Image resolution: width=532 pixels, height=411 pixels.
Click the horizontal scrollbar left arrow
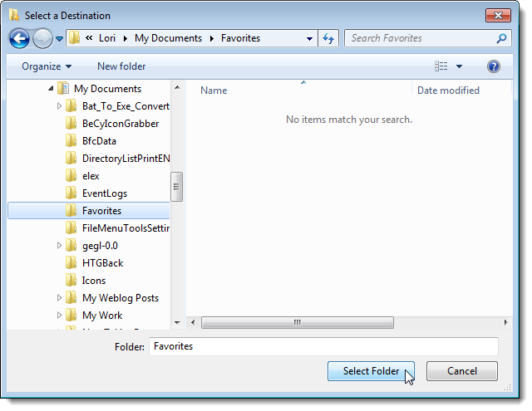[x=193, y=322]
